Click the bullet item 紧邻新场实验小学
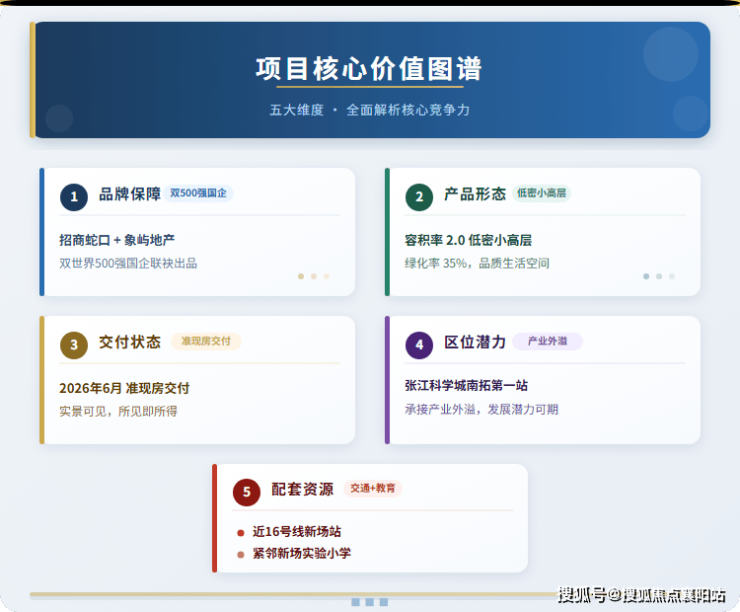 [x=302, y=553]
